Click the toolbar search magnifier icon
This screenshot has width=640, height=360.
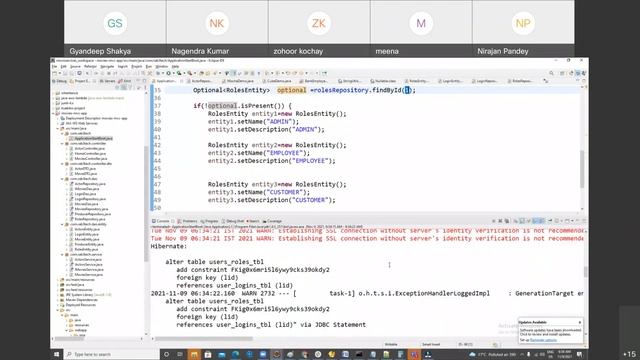click(x=552, y=73)
